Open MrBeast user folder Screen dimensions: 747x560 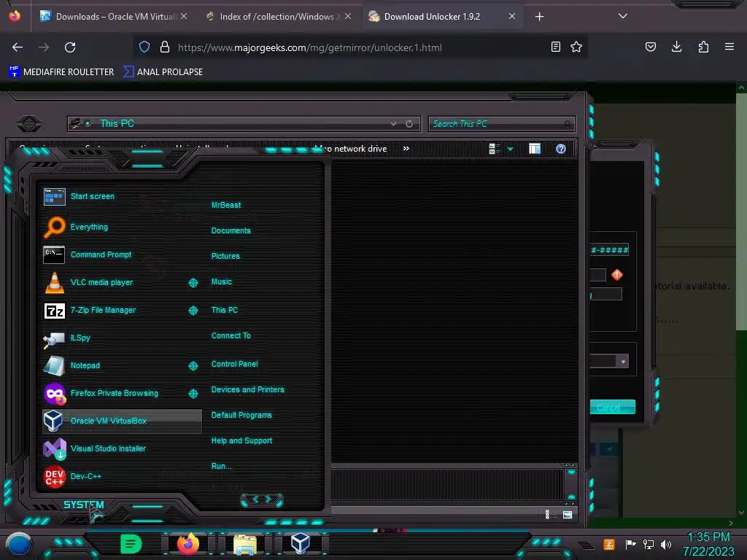[x=226, y=205]
